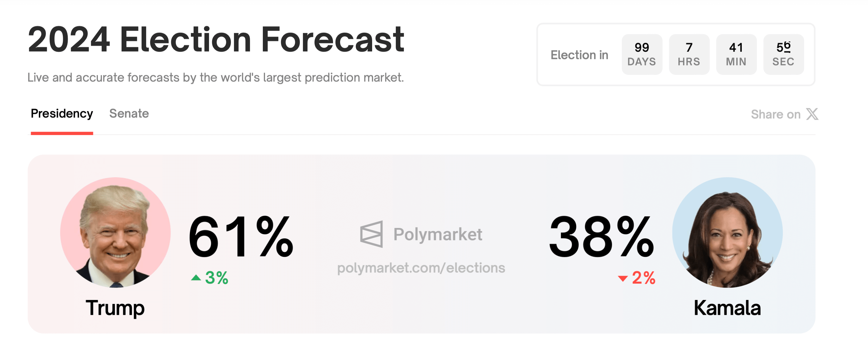The width and height of the screenshot is (868, 344).
Task: Click the SEC countdown box
Action: 783,54
